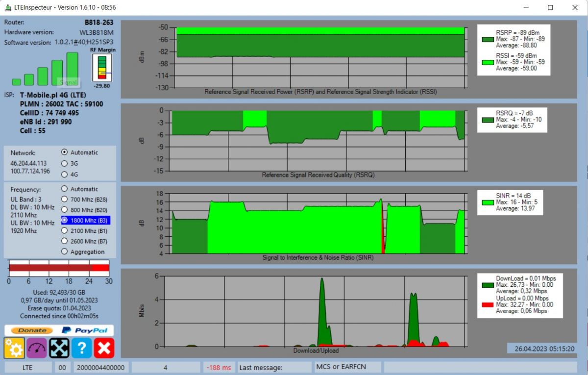The width and height of the screenshot is (588, 375).
Task: Click the MCS or EARFCN status field
Action: (347, 367)
